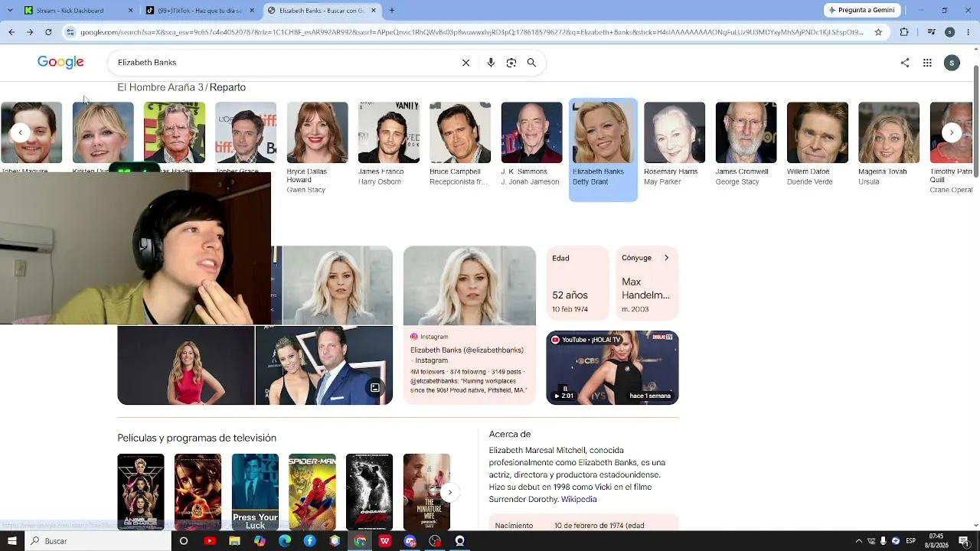980x551 pixels.
Task: Open the Task View circle icon on taskbar
Action: [x=184, y=541]
